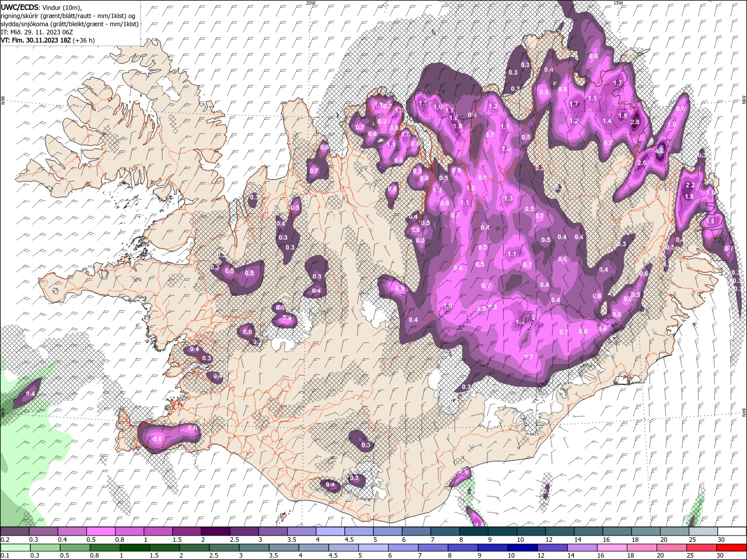Viewport: 747px width, 560px height.
Task: Click the snow legend swatch between 0.5 and 0.8
Action: (102, 531)
